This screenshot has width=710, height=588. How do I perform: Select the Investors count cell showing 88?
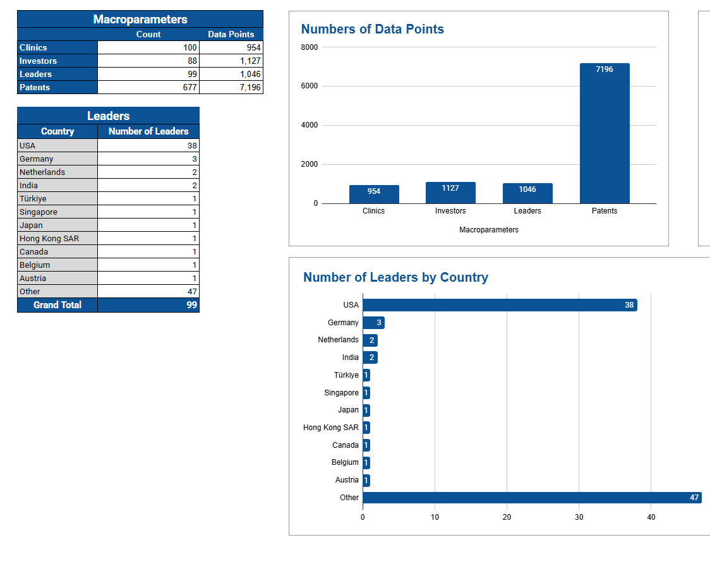[x=148, y=61]
